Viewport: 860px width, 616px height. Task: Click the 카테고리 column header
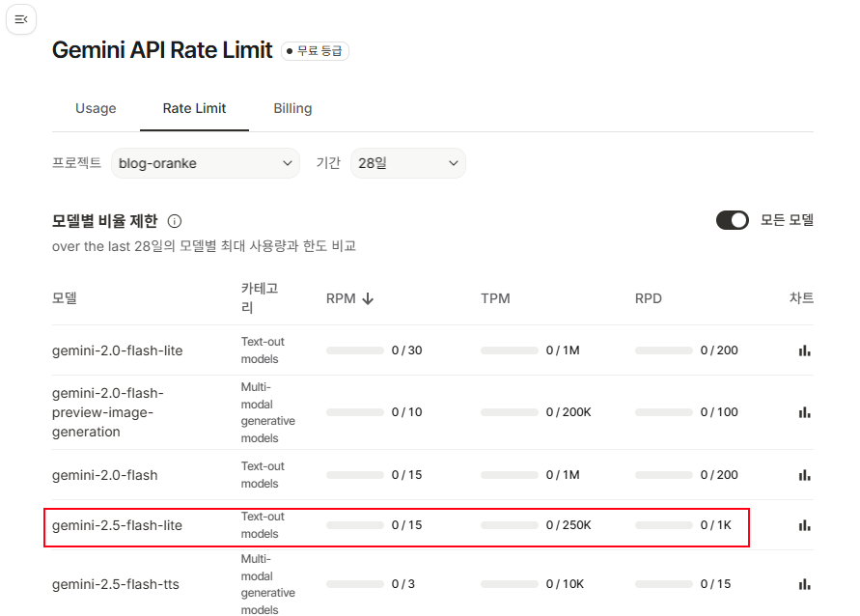[x=260, y=297]
